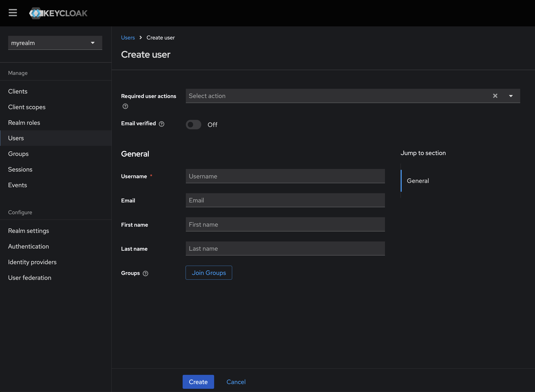
Task: Open the Groups sidebar item
Action: (x=56, y=154)
